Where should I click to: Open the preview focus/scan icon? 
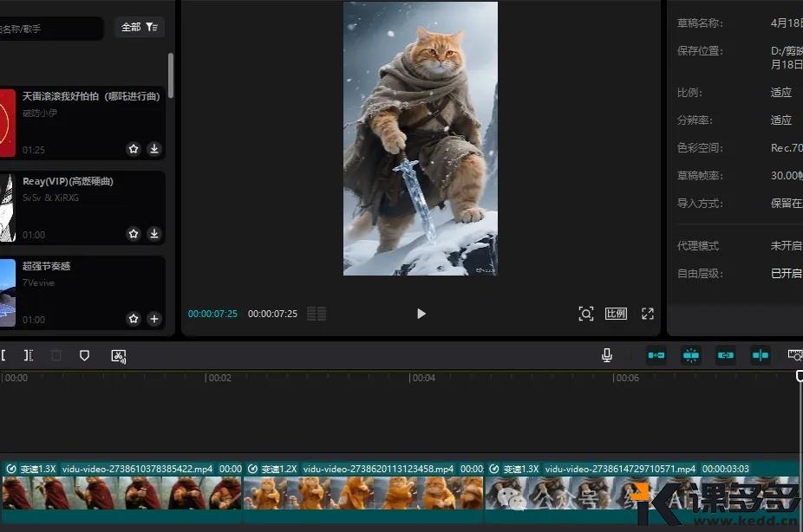586,314
